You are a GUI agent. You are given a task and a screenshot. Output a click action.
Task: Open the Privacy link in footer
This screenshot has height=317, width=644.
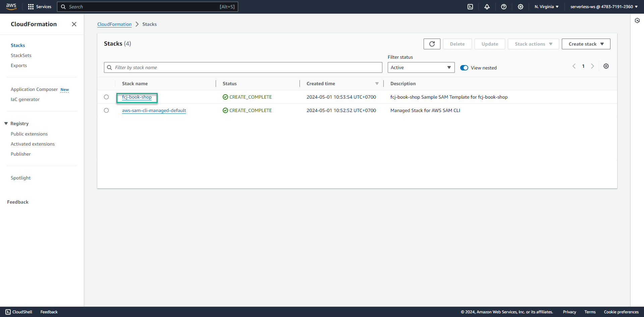(570, 312)
